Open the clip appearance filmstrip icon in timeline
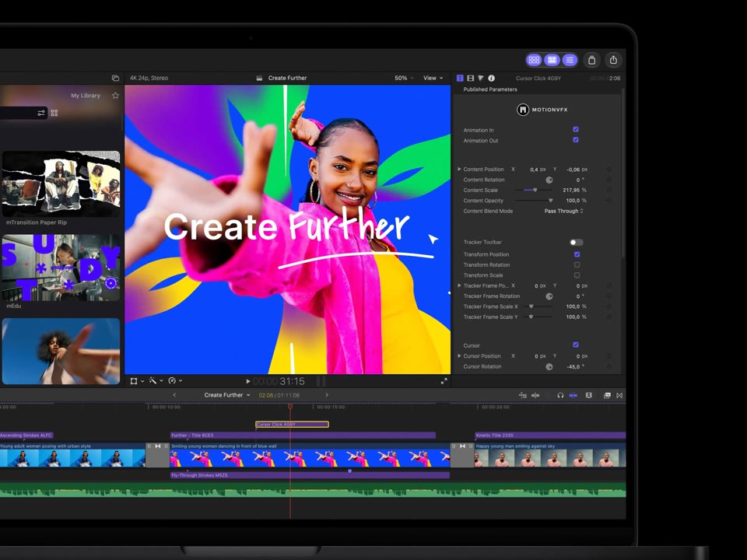The width and height of the screenshot is (747, 560). [x=589, y=395]
